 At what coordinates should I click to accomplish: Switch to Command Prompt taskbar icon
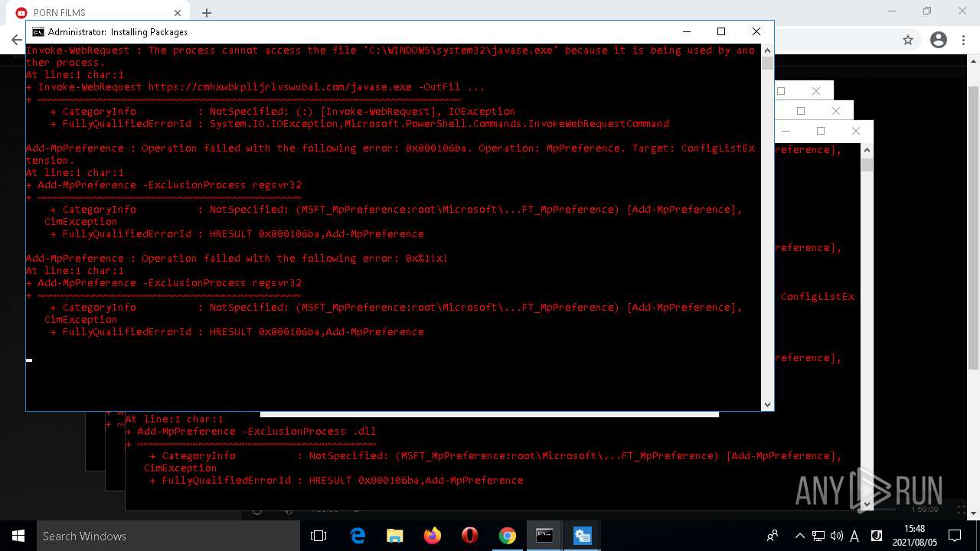[544, 536]
